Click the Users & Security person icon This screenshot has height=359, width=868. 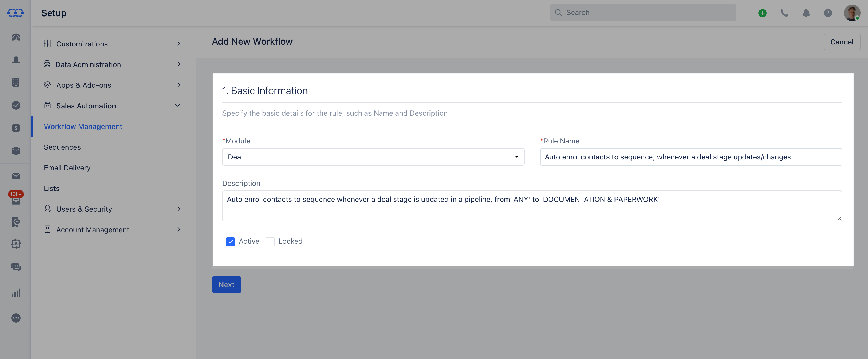(48, 209)
